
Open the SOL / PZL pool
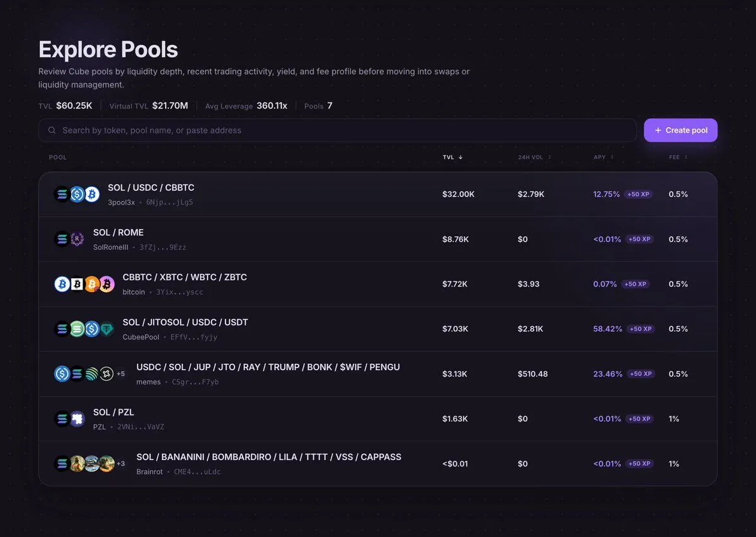(378, 419)
